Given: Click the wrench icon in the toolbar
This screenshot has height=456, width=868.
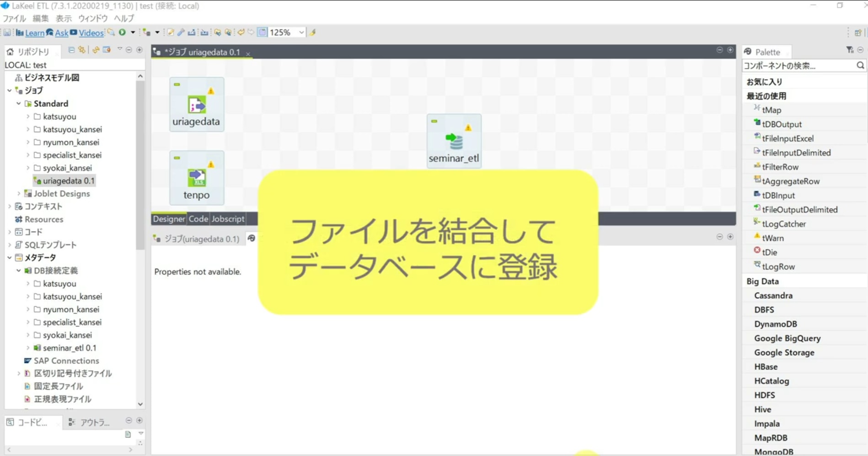Looking at the screenshot, I should coord(181,32).
